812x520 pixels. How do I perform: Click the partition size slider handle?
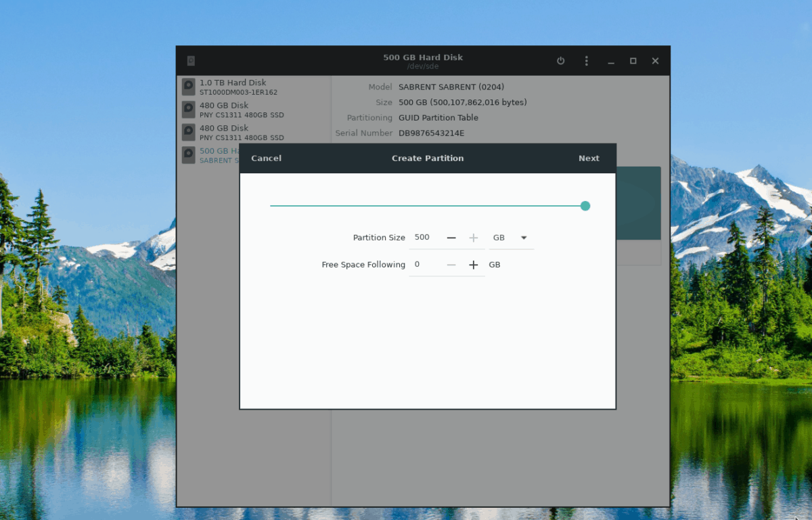pos(585,206)
